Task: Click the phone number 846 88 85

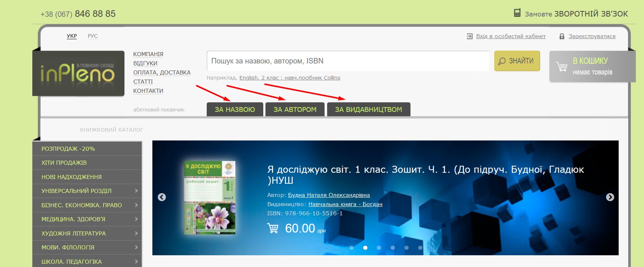Action: pos(95,14)
